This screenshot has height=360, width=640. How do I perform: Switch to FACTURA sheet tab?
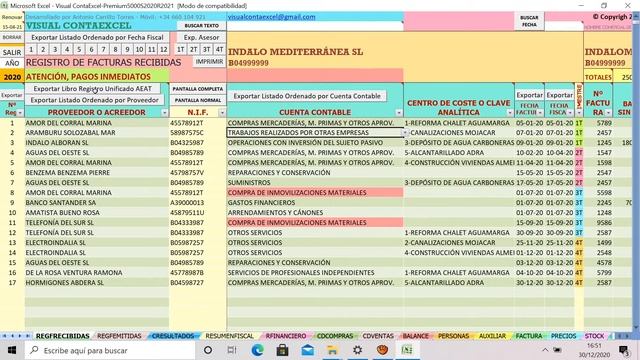click(529, 336)
